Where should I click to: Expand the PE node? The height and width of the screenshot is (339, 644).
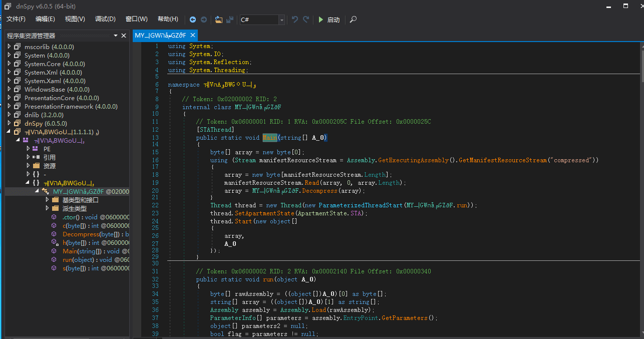pos(28,149)
